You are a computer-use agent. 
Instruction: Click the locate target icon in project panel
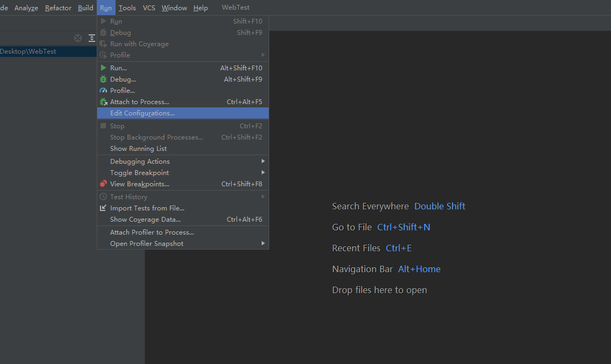tap(78, 38)
